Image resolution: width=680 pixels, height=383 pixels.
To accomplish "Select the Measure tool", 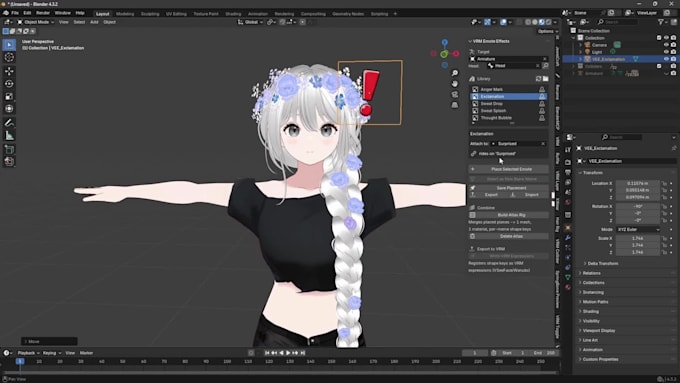I will pyautogui.click(x=9, y=136).
